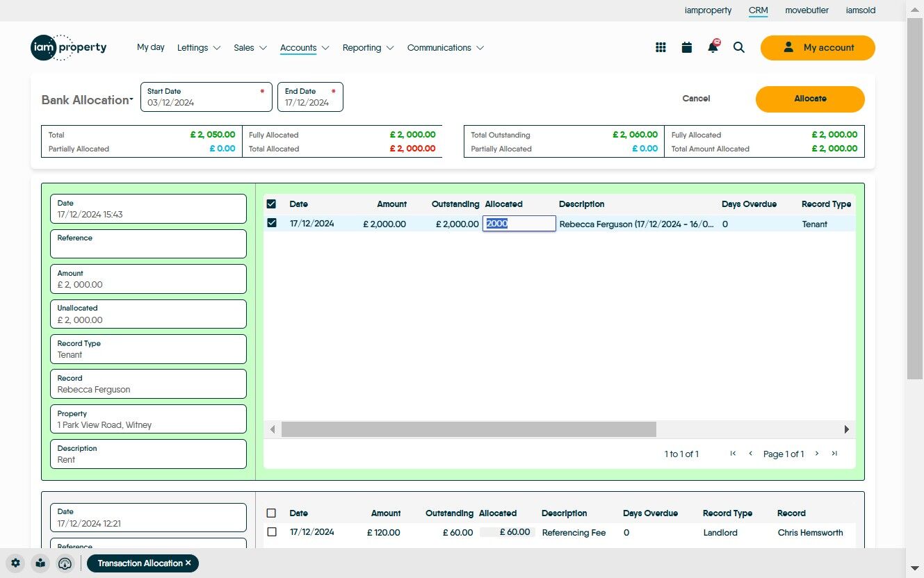Click the dashboard gauge icon in bottom bar
Image resolution: width=924 pixels, height=578 pixels.
click(x=65, y=563)
